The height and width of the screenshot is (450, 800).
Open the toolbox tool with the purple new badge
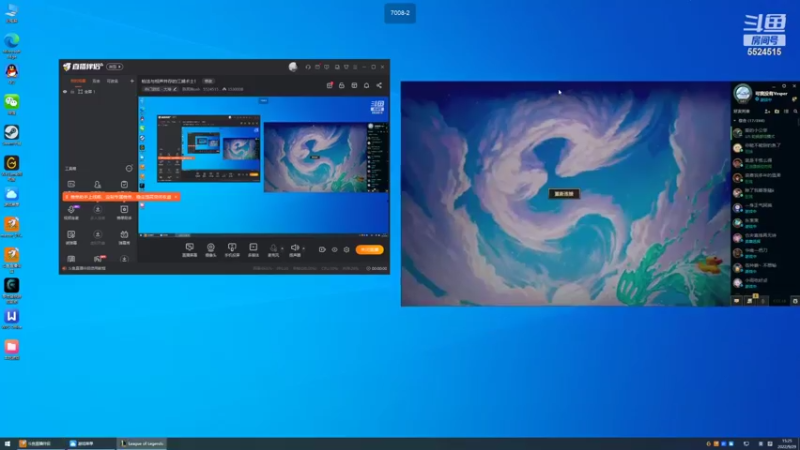pyautogui.click(x=71, y=212)
